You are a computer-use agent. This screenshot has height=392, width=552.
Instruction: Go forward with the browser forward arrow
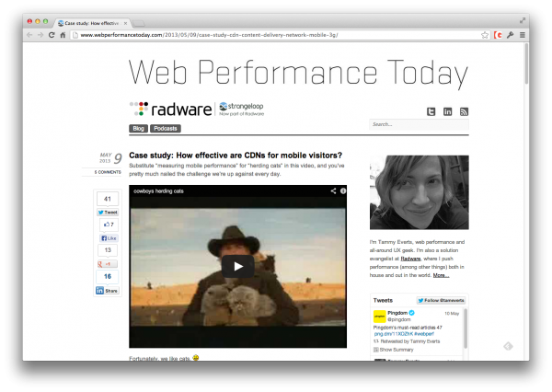(x=40, y=35)
